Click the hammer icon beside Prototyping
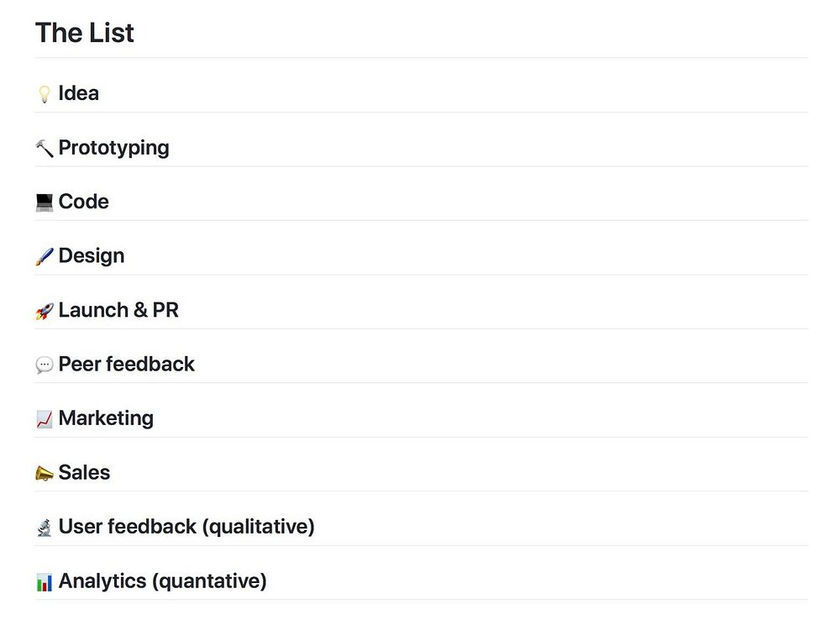 [x=45, y=148]
